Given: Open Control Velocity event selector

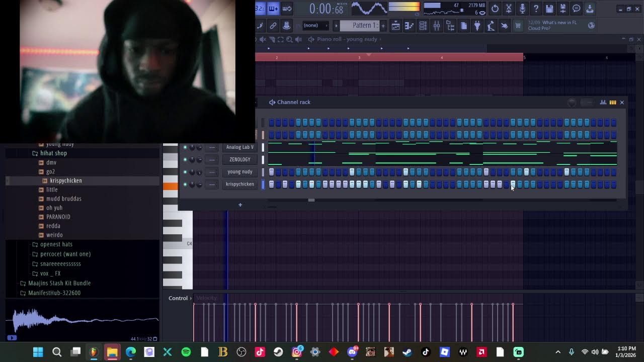Looking at the screenshot, I should 206,298.
